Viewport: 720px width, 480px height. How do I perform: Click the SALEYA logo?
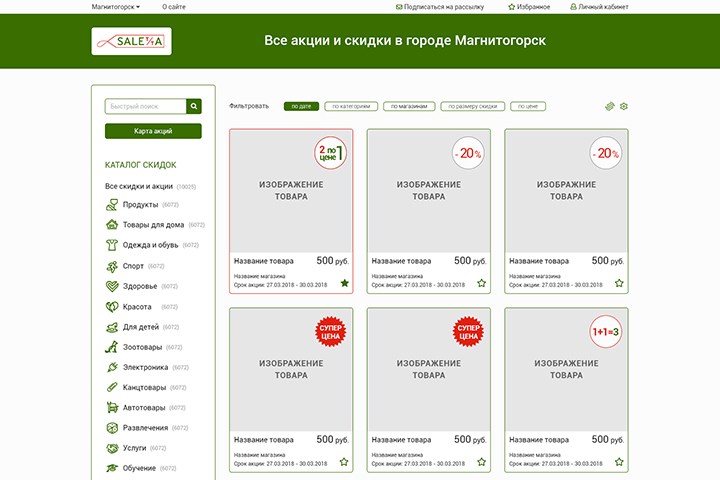point(131,41)
